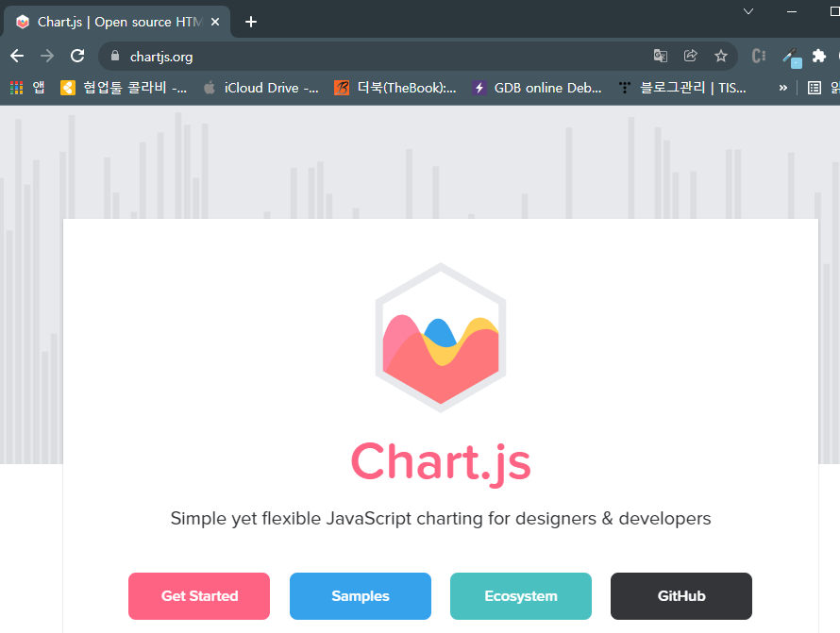The image size is (840, 633).
Task: Open a new tab with the plus button
Action: [251, 22]
